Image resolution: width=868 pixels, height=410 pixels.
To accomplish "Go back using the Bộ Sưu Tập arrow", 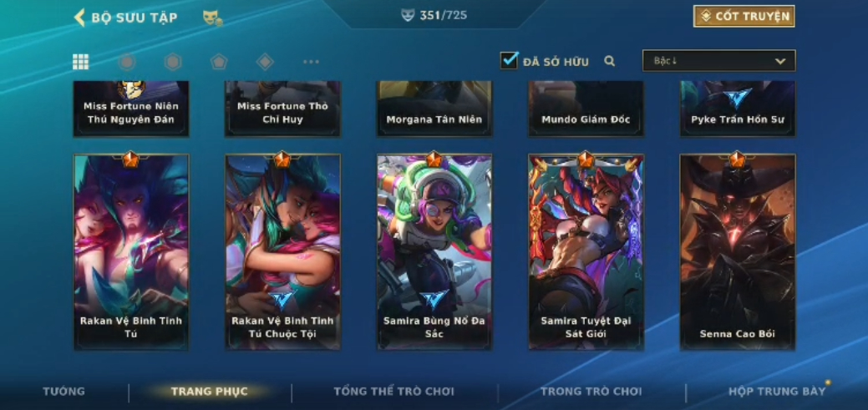I will click(79, 18).
